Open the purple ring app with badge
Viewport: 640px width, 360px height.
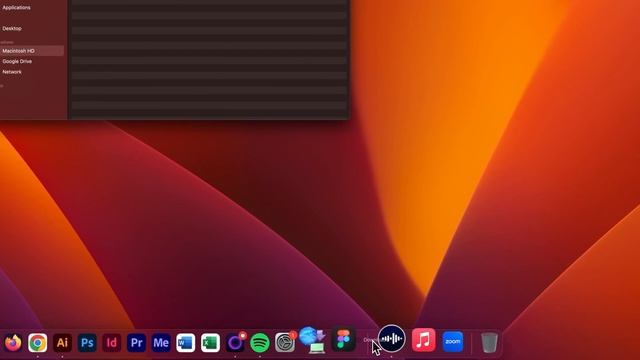tap(236, 342)
